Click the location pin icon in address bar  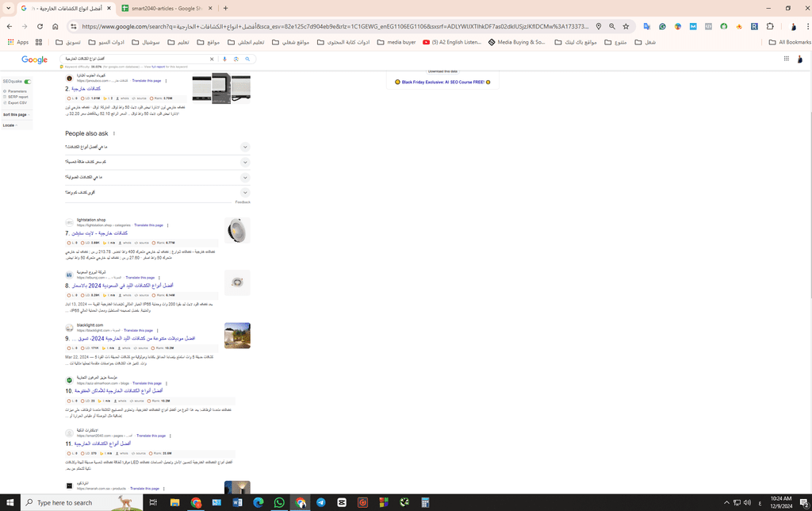click(599, 26)
